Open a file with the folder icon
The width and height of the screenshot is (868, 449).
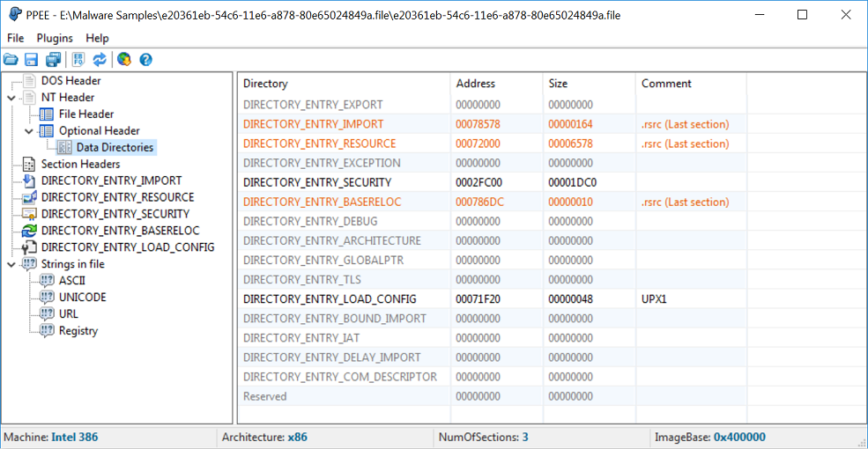[x=11, y=59]
